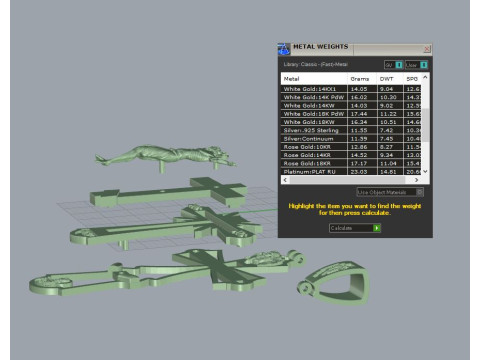
Task: Click the 11.04 DWT value
Action: [x=388, y=163]
